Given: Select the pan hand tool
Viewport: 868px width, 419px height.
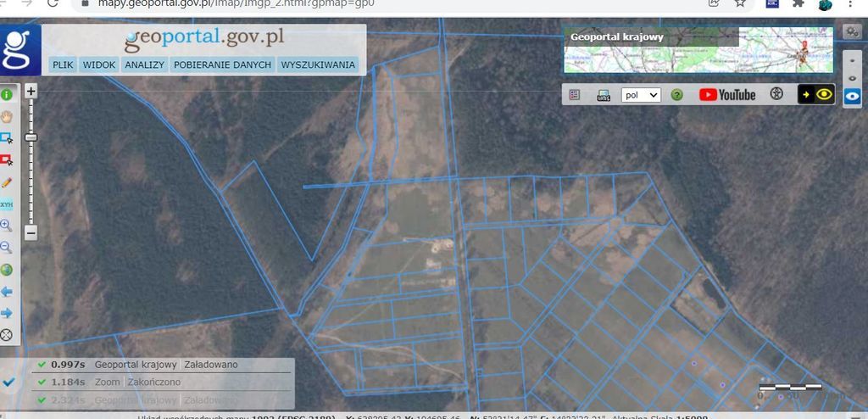Looking at the screenshot, I should pyautogui.click(x=7, y=116).
